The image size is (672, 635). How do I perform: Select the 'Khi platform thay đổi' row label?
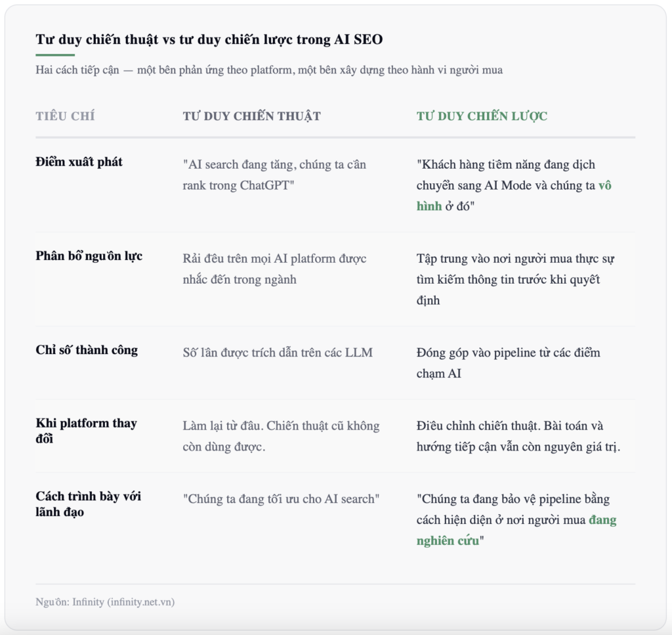coord(86,431)
